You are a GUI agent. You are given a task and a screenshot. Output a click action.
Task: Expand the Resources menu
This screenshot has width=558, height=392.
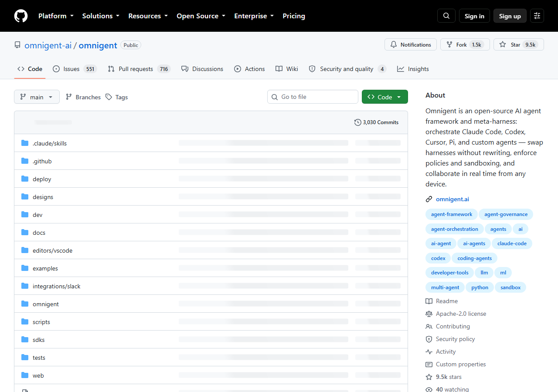(x=148, y=16)
